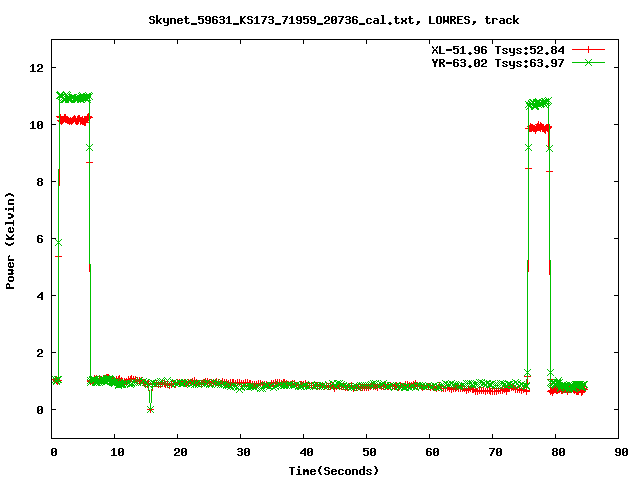Click the Power (Kelvin) y-axis label
Screen dimensions: 640x480
click(10, 241)
